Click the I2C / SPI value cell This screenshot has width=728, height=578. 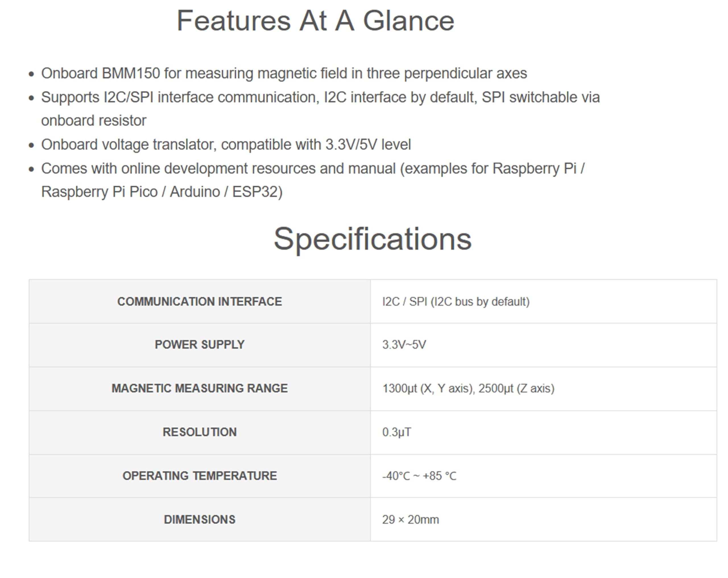click(543, 301)
